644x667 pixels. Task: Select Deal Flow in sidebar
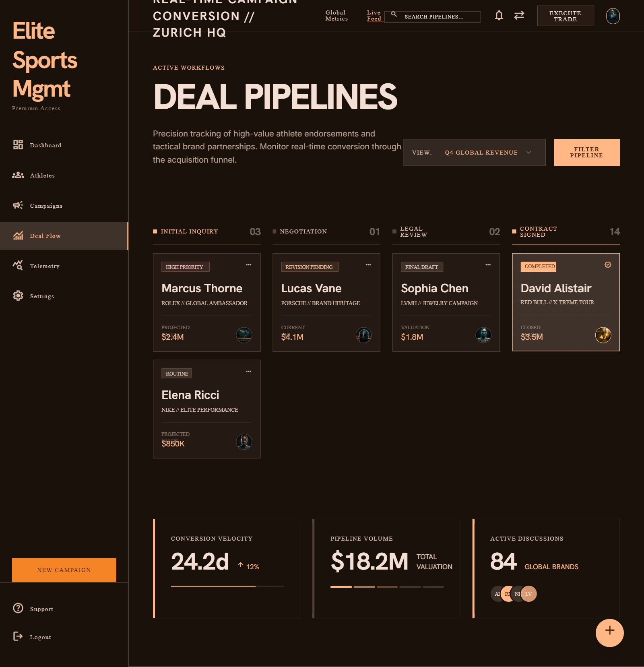pos(64,236)
